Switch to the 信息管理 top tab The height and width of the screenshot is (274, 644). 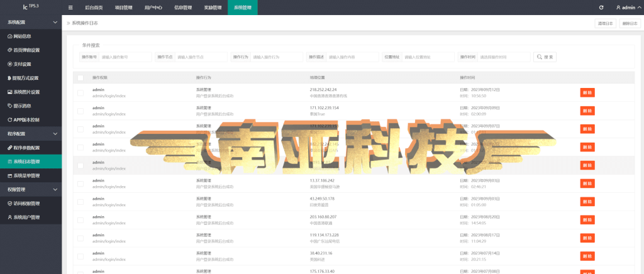pos(183,8)
